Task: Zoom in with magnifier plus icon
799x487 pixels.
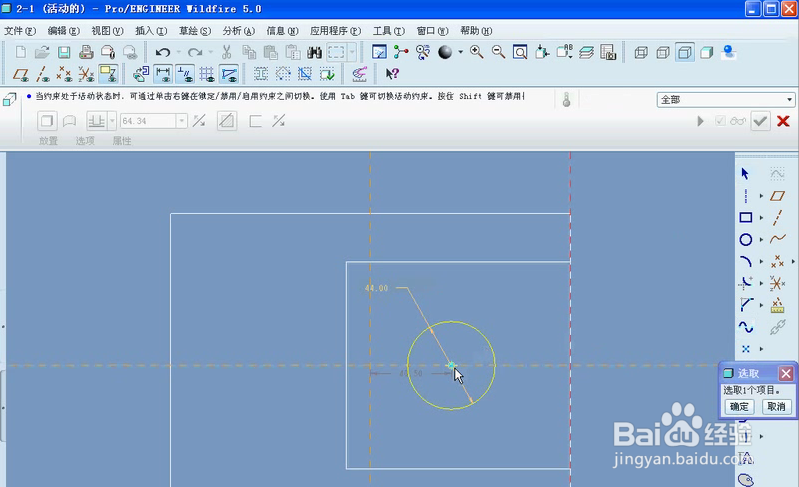Action: pyautogui.click(x=476, y=52)
